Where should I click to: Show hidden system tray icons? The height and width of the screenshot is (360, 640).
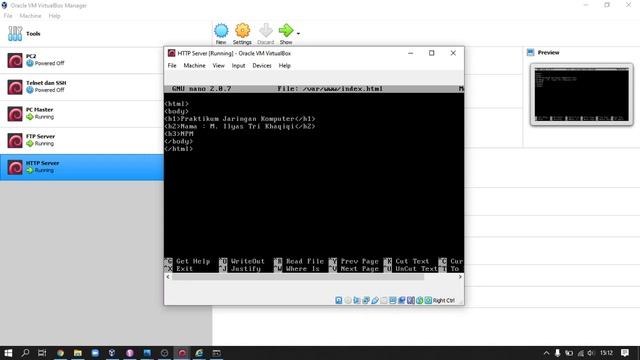pos(546,353)
